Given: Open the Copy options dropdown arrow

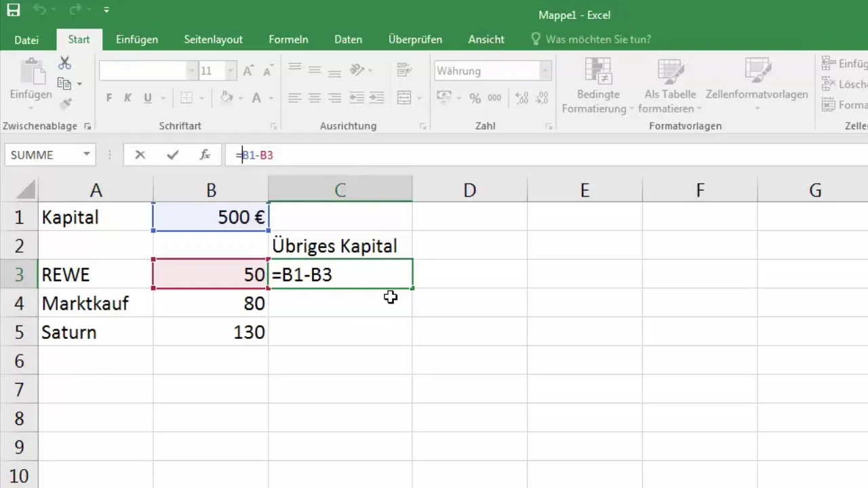Looking at the screenshot, I should tap(79, 84).
